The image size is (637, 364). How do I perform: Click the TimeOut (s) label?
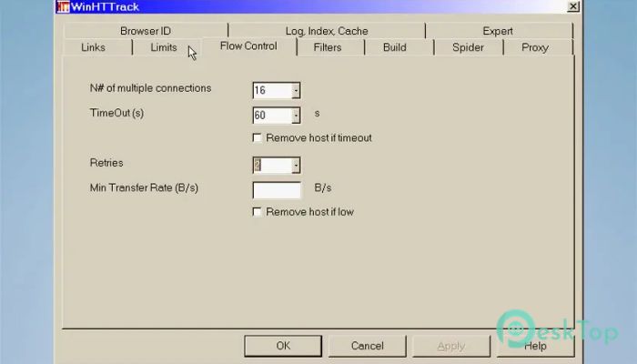(116, 113)
